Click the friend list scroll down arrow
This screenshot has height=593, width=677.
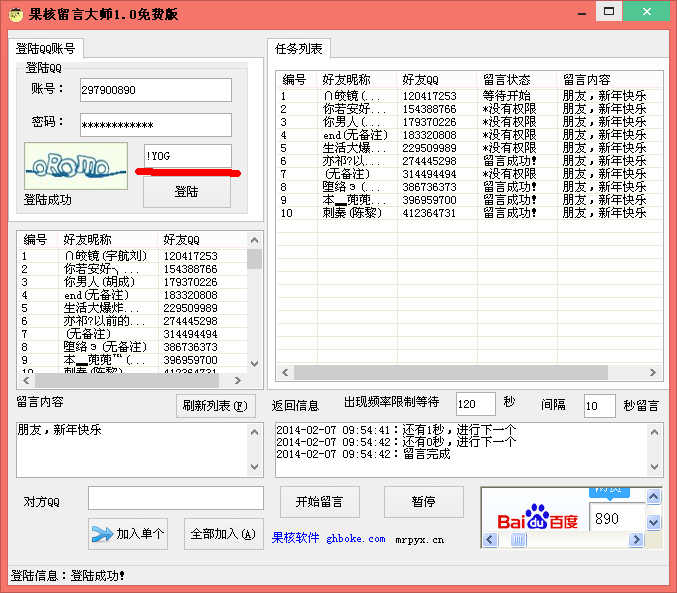[255, 364]
